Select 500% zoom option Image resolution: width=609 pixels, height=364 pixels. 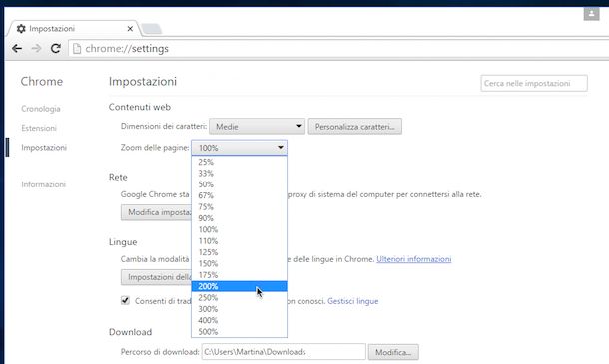240,332
